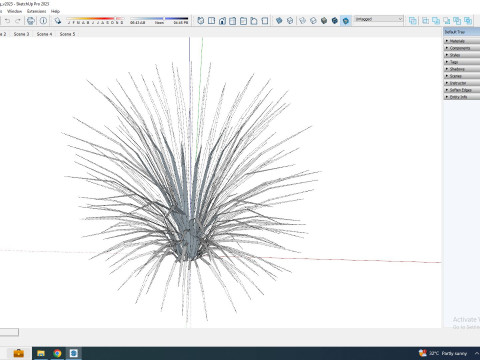
Task: Select the Subtract solid tool
Action: tap(447, 21)
